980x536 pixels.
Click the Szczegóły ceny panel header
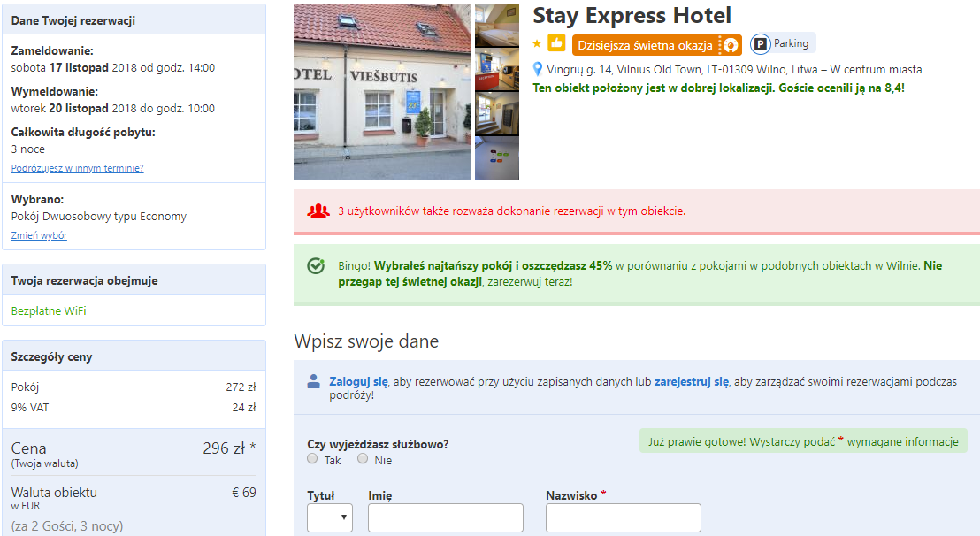134,356
